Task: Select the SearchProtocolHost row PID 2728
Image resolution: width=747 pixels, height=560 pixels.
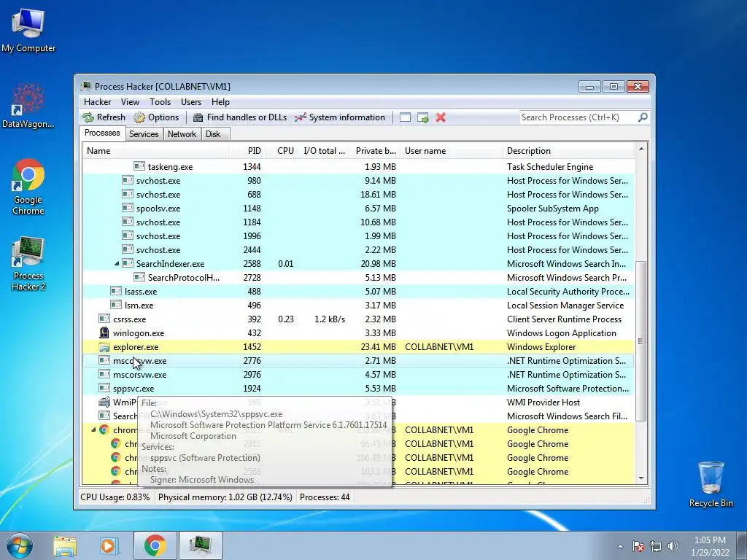Action: 358,278
